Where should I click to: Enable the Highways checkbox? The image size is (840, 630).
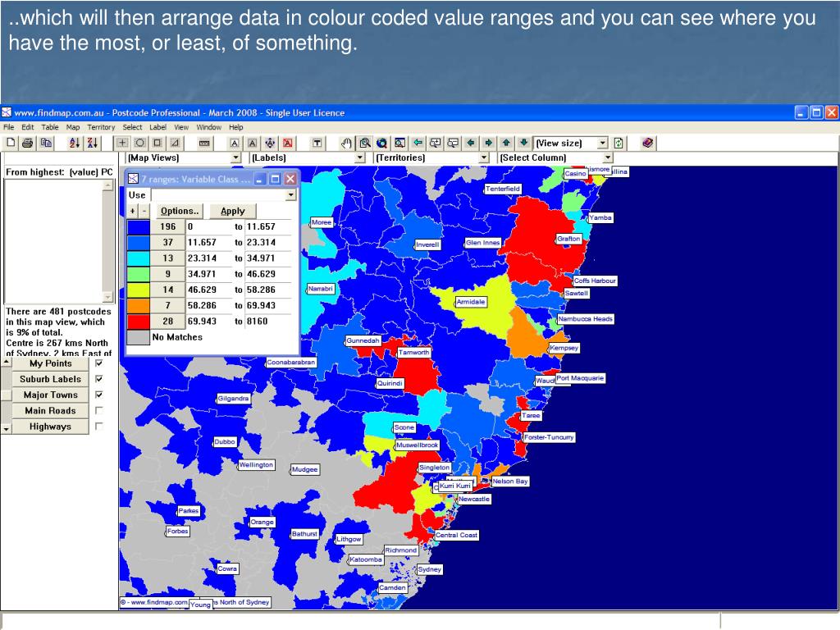click(98, 427)
